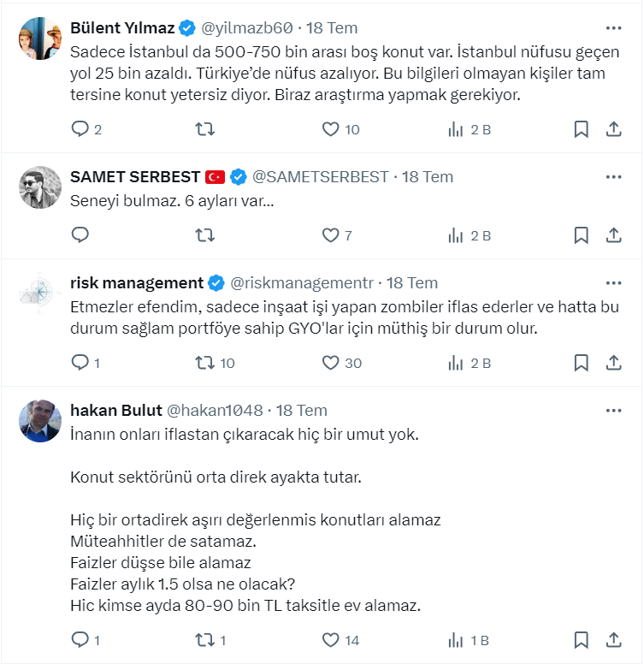View analytics of SAMET SERBEST's tweet
This screenshot has width=644, height=664.
click(x=456, y=235)
